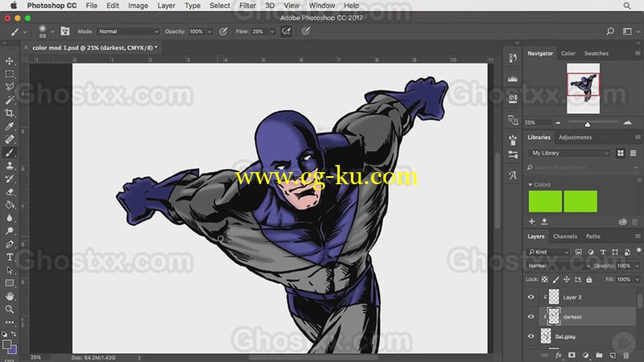Open layer blend mode Normal dropdown
Image resolution: width=644 pixels, height=362 pixels.
(558, 266)
